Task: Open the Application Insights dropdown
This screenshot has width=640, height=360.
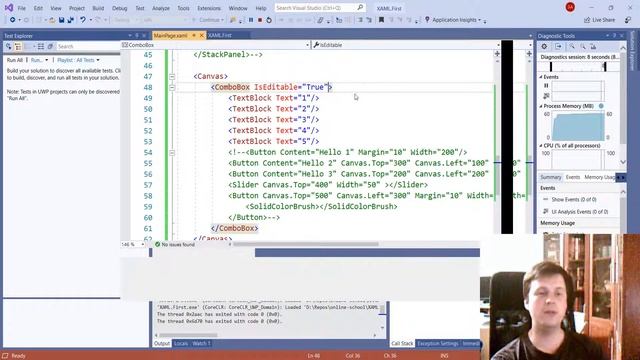Action: [479, 20]
